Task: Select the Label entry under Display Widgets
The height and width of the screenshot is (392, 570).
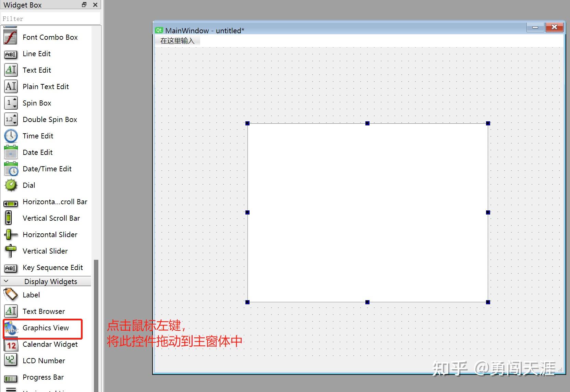Action: [x=31, y=295]
